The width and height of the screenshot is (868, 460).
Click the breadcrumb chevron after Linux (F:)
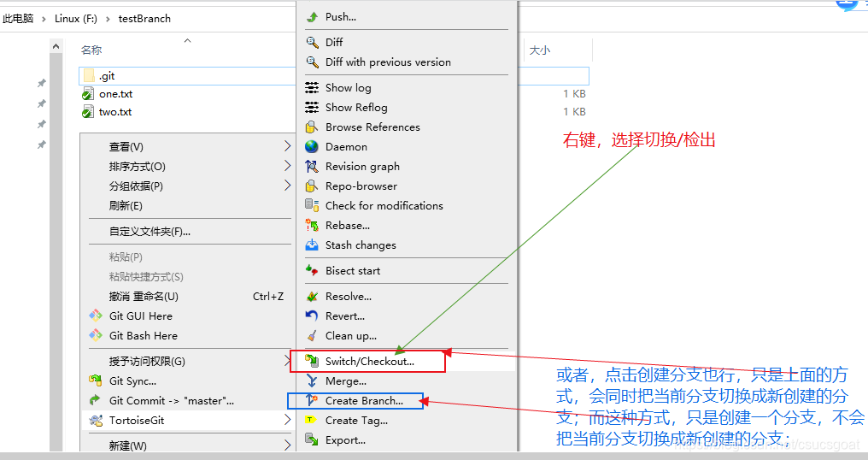[108, 19]
